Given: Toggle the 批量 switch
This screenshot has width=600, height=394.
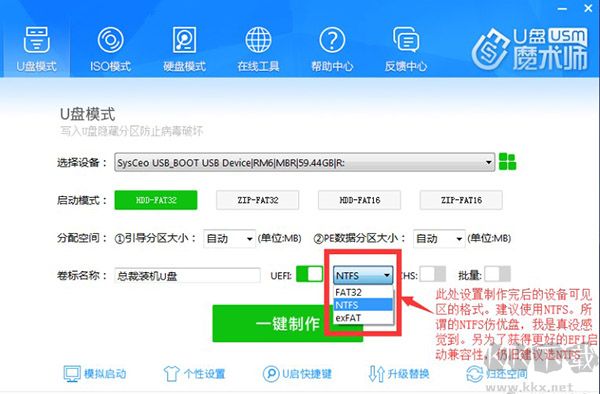Looking at the screenshot, I should coord(497,274).
